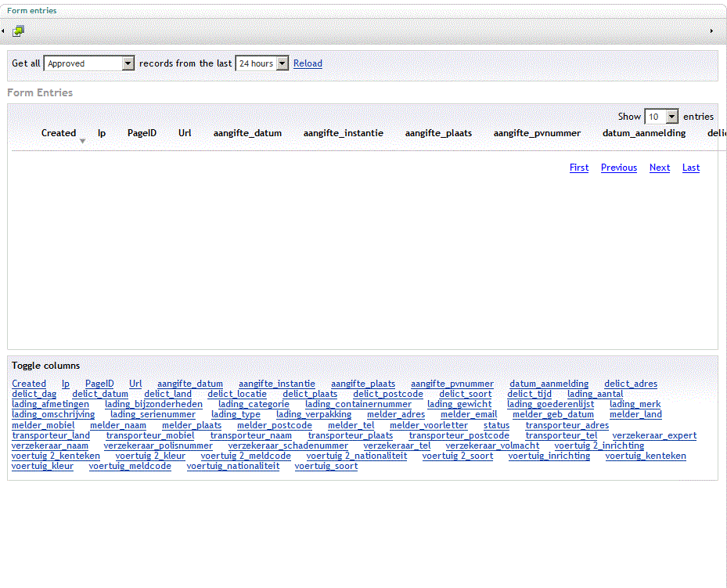Click the green arrow toolbar icon
The image size is (727, 588).
(18, 31)
